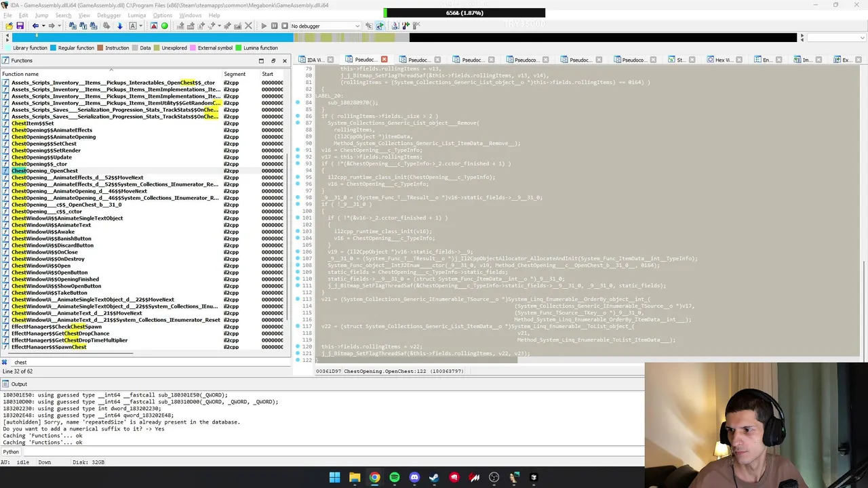868x488 pixels.
Task: Open the Jump menu
Action: [x=41, y=15]
